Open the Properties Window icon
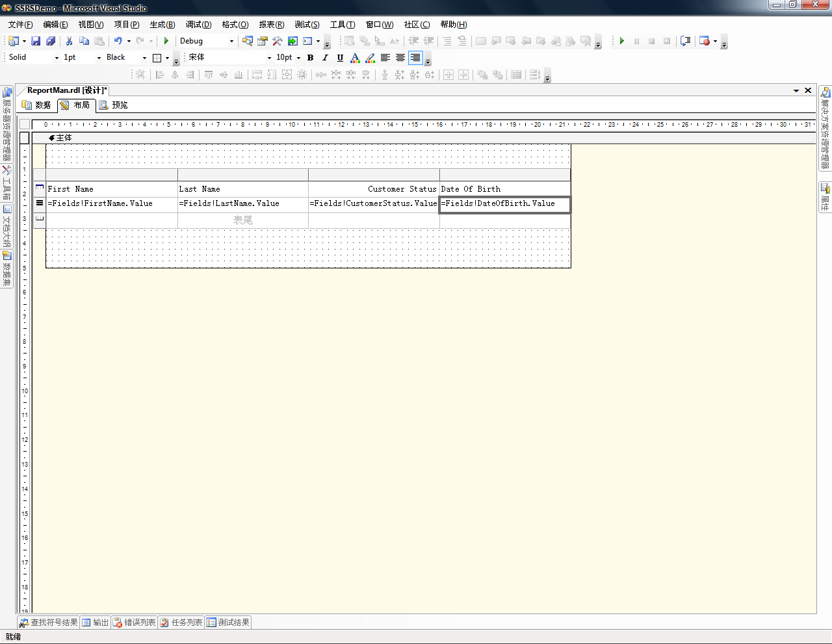This screenshot has width=832, height=644. [263, 41]
